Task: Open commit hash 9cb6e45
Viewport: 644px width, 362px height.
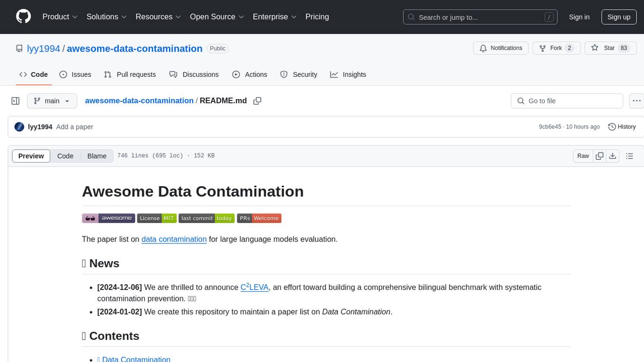Action: [x=550, y=127]
